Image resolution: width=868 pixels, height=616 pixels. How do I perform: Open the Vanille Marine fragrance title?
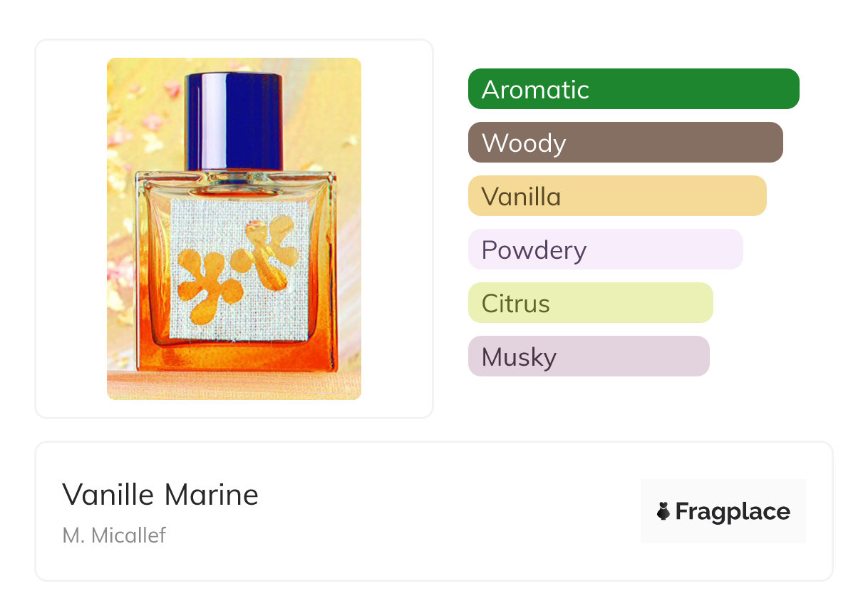pos(160,494)
